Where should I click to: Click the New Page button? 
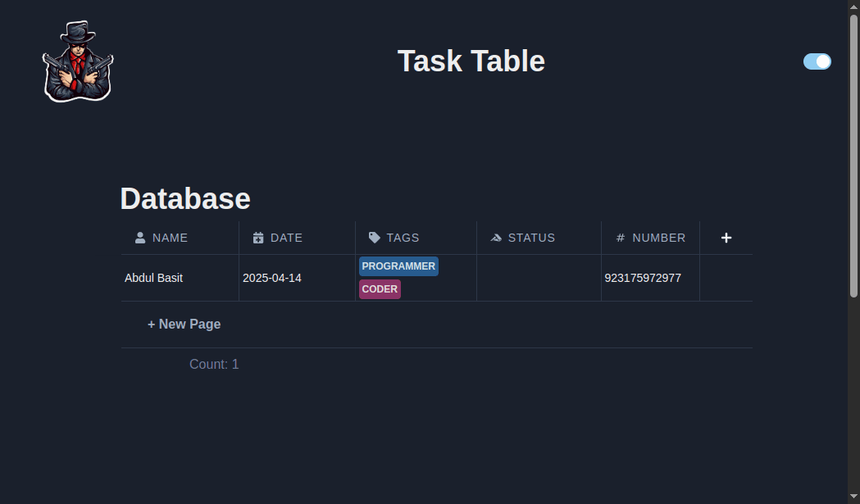(x=184, y=324)
